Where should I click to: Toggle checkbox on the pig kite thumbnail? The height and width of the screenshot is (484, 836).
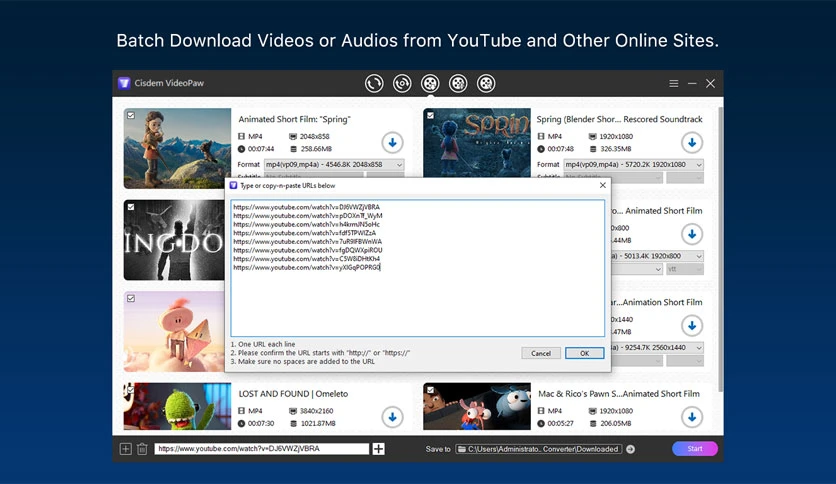pos(131,299)
